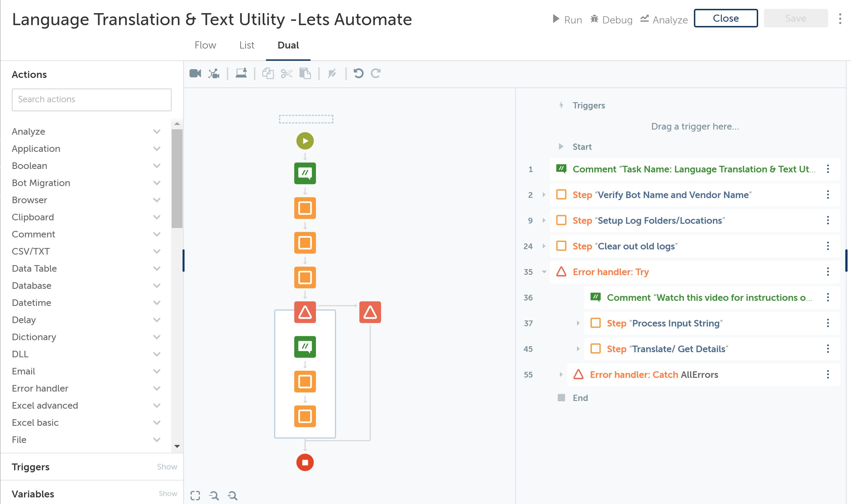Click the paste clipboard toolbar icon
851x504 pixels.
coord(305,73)
